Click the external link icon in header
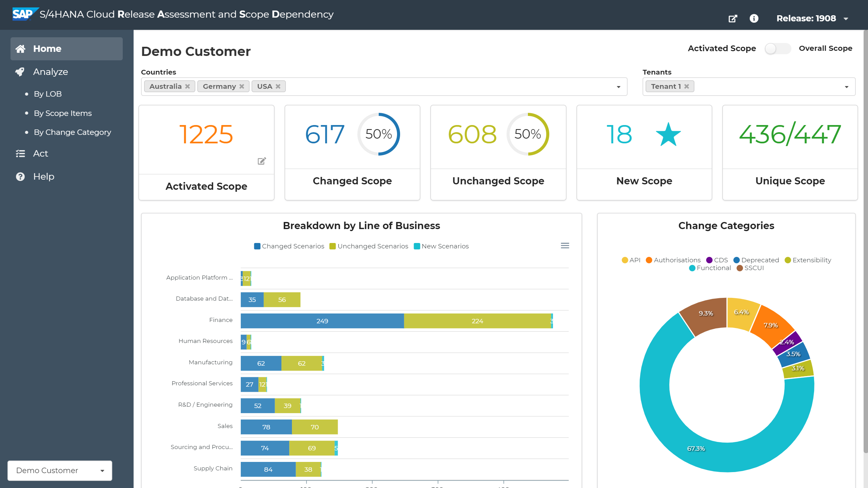This screenshot has width=868, height=488. pos(733,19)
